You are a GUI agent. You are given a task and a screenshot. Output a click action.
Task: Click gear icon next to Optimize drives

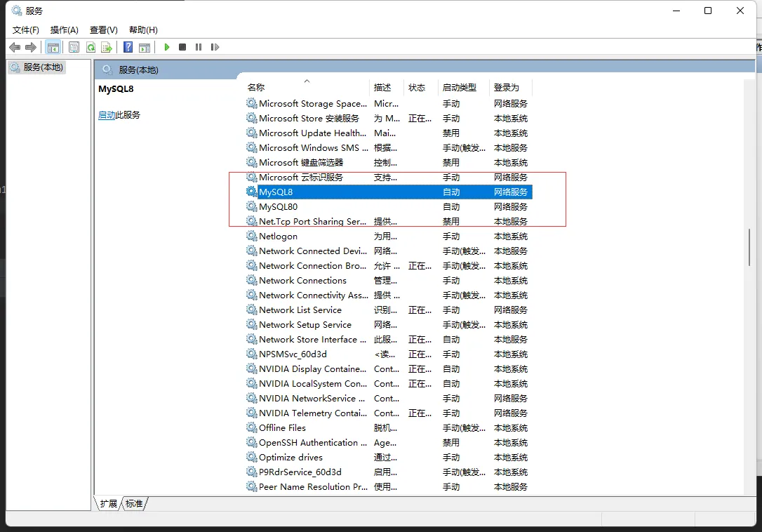251,457
